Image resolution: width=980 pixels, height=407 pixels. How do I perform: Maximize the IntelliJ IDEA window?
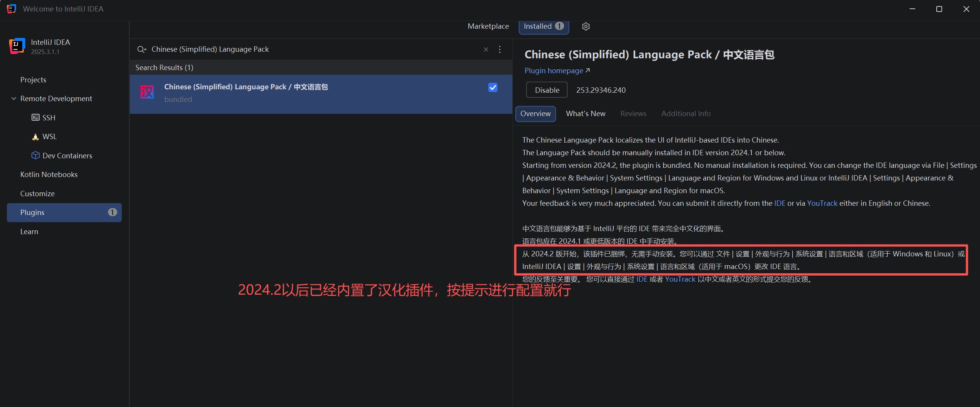click(x=939, y=9)
